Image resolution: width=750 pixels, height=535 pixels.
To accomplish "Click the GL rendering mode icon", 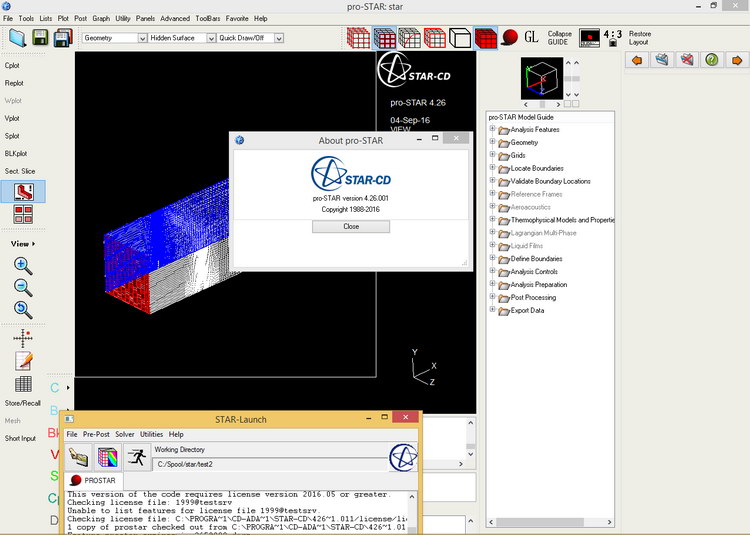I will pyautogui.click(x=531, y=38).
